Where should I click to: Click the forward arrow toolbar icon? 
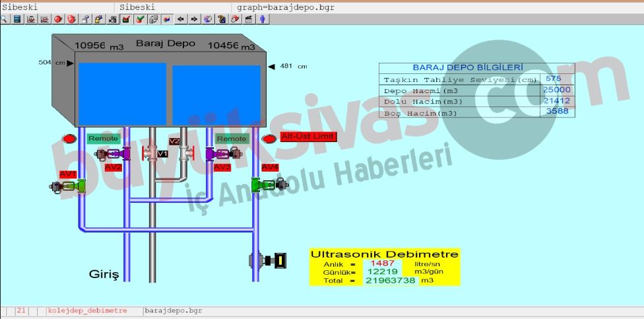click(193, 19)
